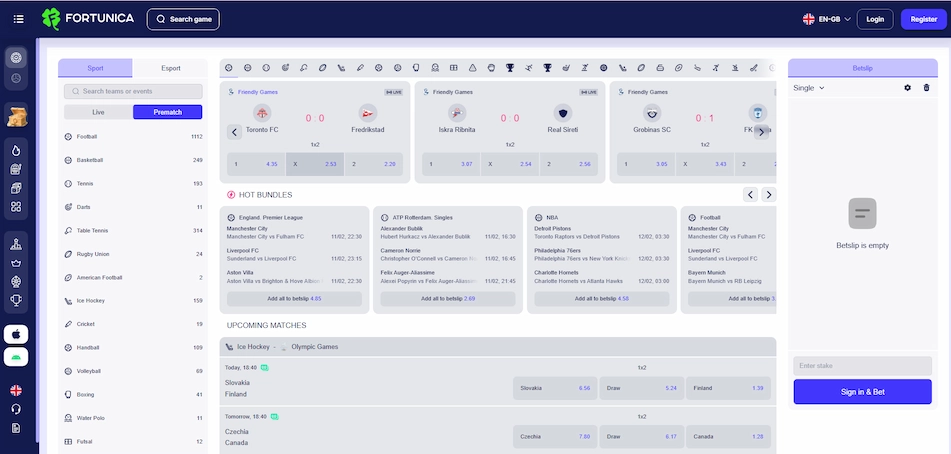The height and width of the screenshot is (454, 951).
Task: Download the Apple iOS app
Action: click(16, 334)
